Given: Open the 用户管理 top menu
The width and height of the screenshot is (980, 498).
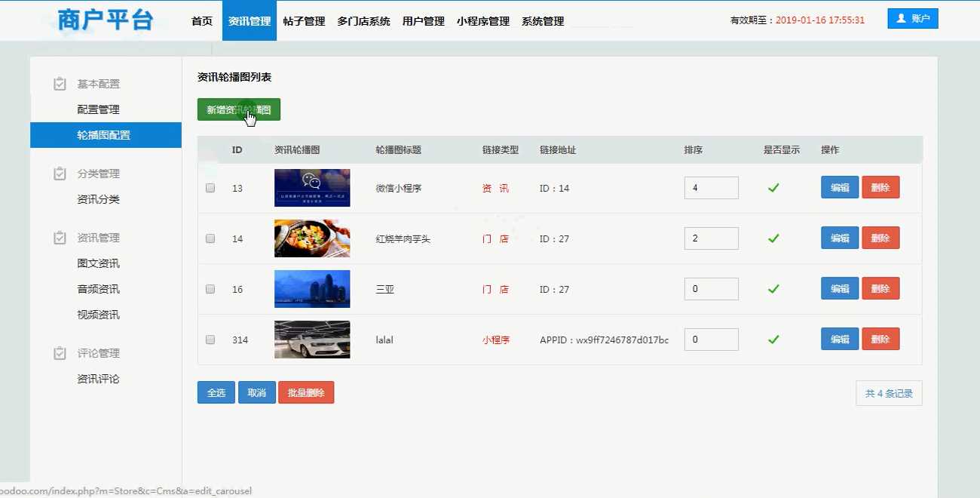Looking at the screenshot, I should coord(423,21).
